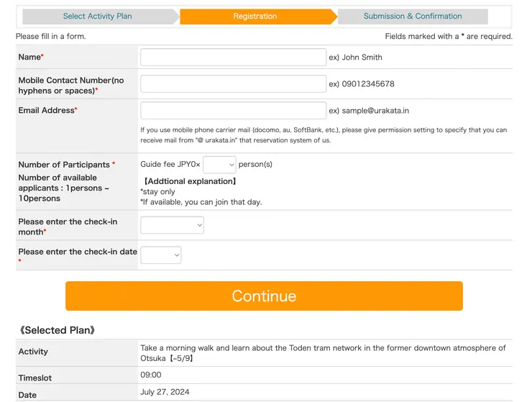Go to the Select Activity Plan step

click(x=97, y=16)
